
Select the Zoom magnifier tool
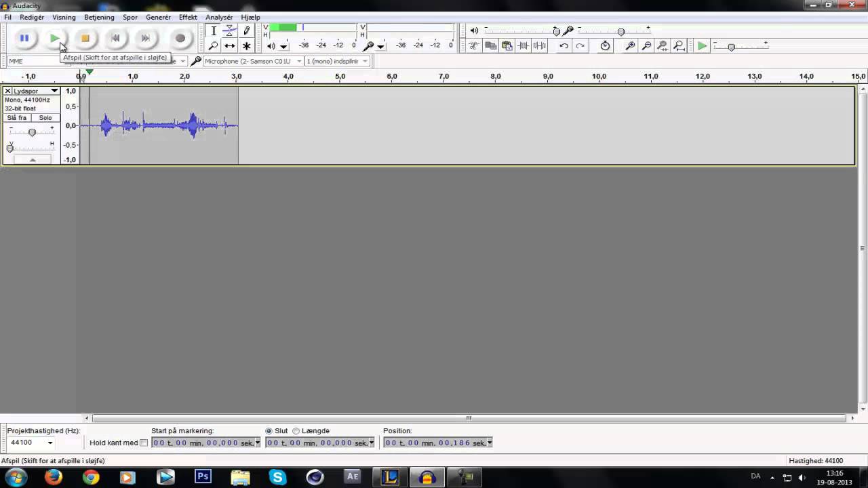pyautogui.click(x=213, y=46)
